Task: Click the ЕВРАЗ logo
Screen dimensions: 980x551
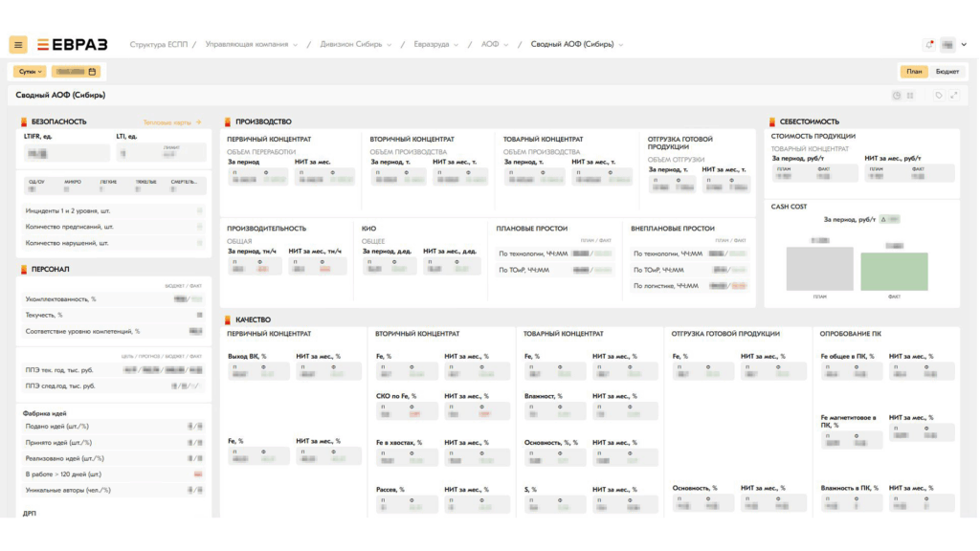Action: click(x=73, y=44)
